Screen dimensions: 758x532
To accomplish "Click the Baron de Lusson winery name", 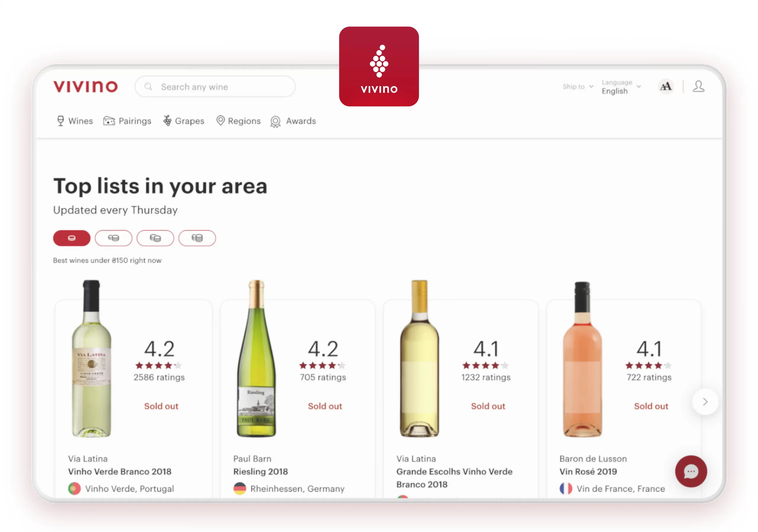I will point(593,459).
